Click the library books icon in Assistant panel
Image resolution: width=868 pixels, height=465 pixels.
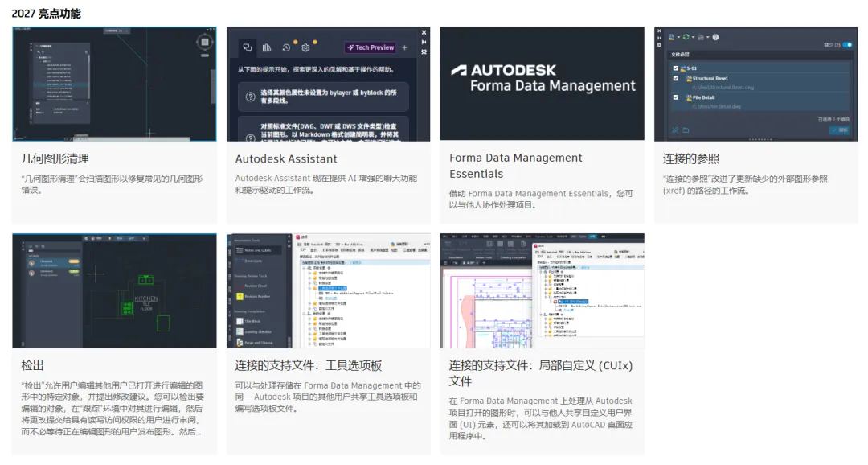coord(267,47)
